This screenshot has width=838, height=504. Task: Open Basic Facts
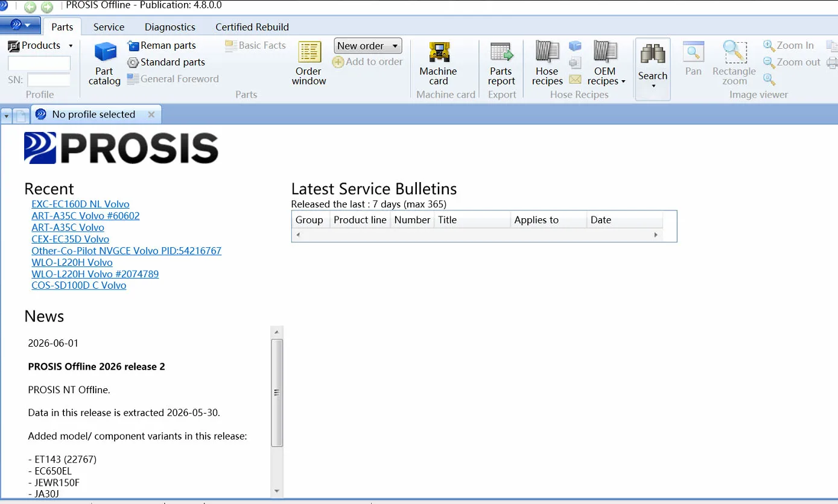coord(255,46)
